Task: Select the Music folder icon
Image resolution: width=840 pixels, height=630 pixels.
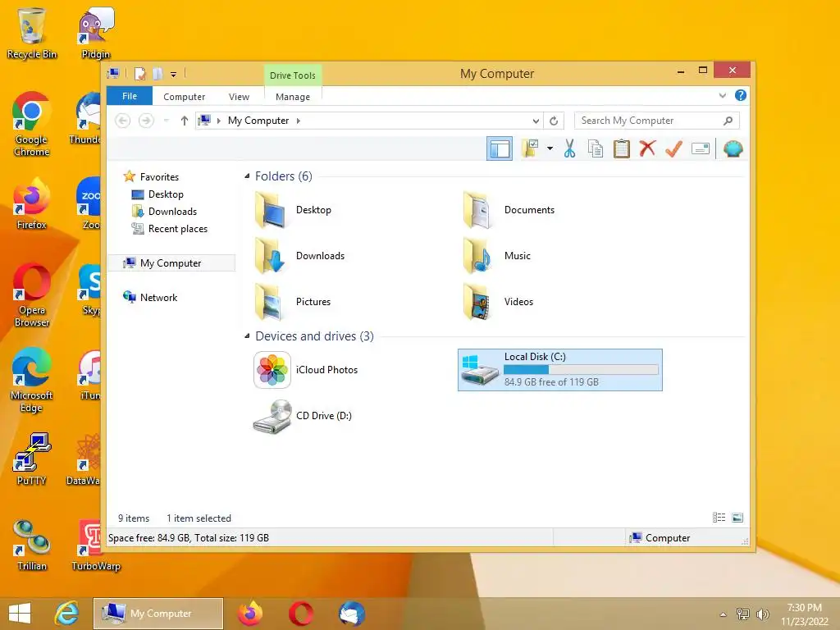Action: coord(477,256)
